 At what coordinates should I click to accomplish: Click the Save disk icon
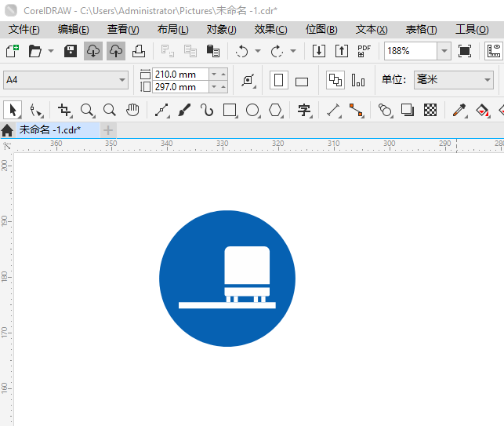click(71, 51)
